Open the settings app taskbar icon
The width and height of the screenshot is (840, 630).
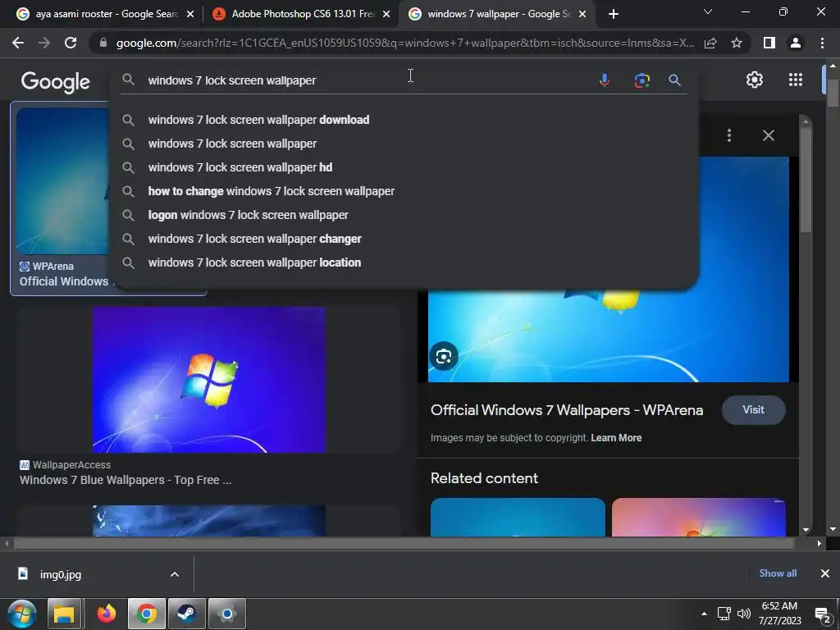(227, 614)
